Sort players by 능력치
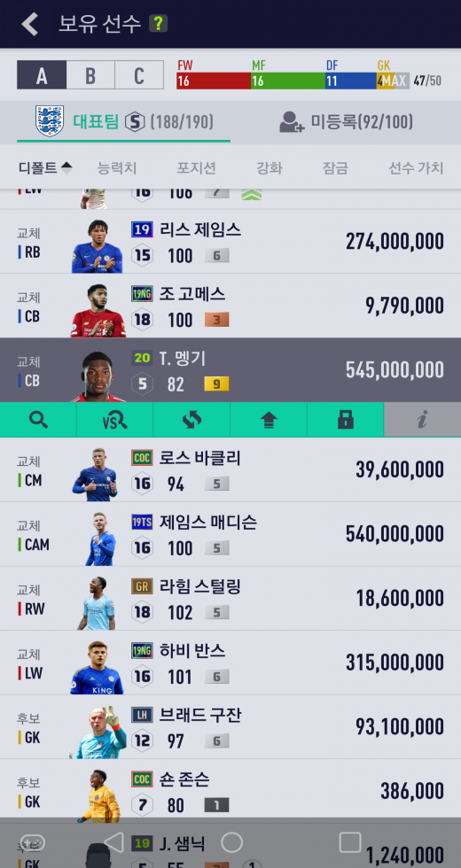This screenshot has width=461, height=868. (117, 167)
